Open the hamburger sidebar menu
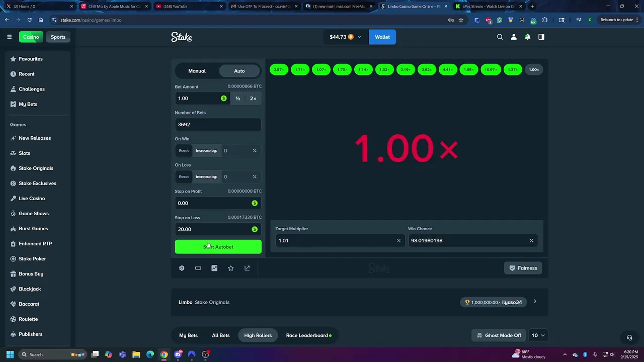Viewport: 644px width, 362px height. [x=9, y=37]
